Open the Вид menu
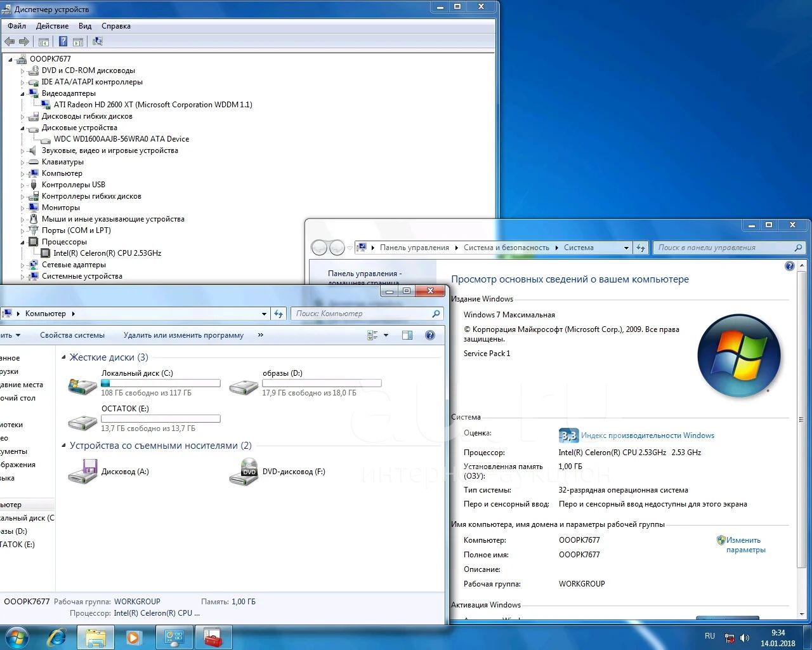The image size is (812, 650). [x=85, y=26]
